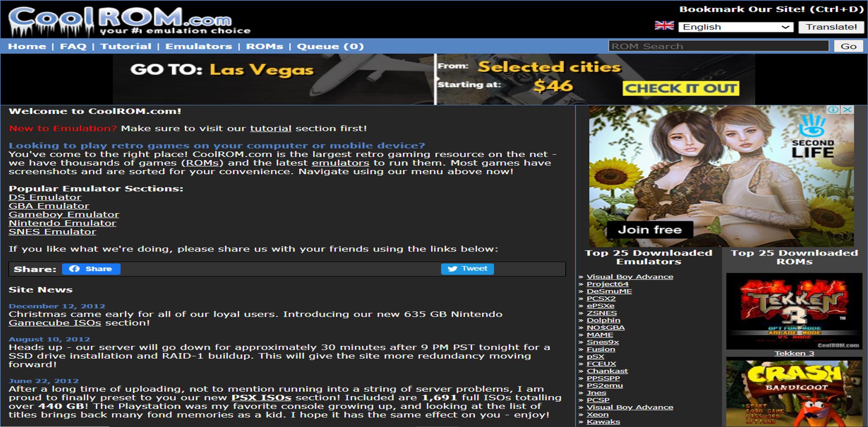Open the FAQ page from the navigation

(x=72, y=46)
